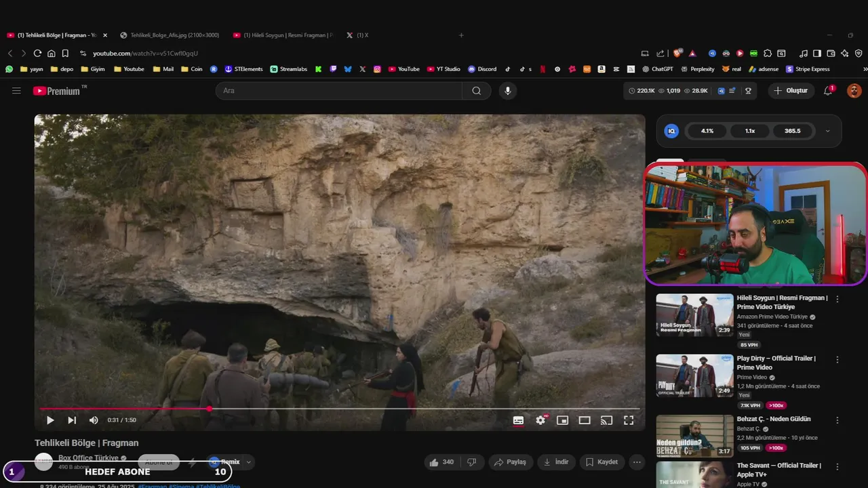Open YT Studio bookmark
Screen dimensions: 868x488
[443, 68]
